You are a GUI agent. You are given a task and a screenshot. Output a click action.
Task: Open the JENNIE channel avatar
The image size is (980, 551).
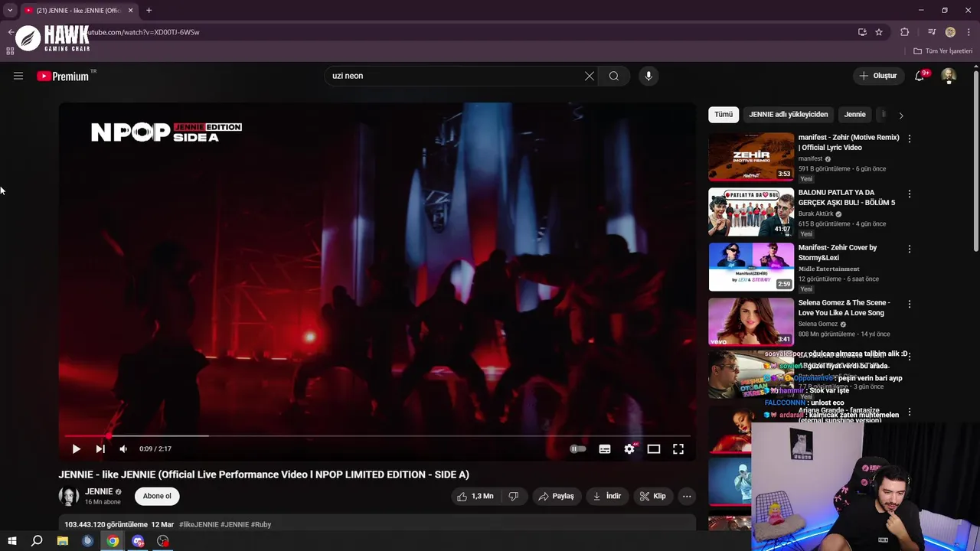click(69, 496)
